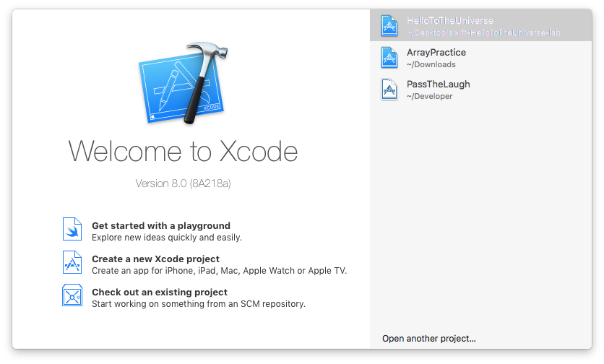
Task: Click the HelloToTheUniverse project file icon
Action: click(389, 25)
